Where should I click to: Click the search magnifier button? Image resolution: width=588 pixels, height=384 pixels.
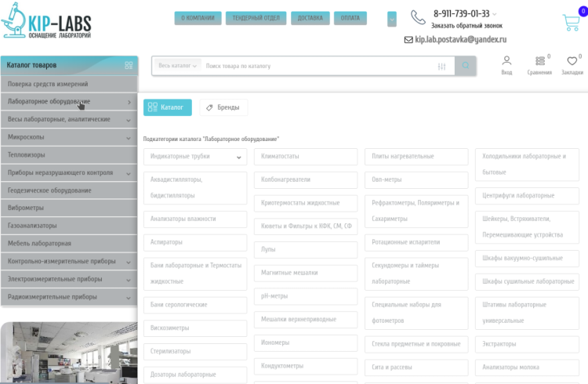[x=466, y=66]
